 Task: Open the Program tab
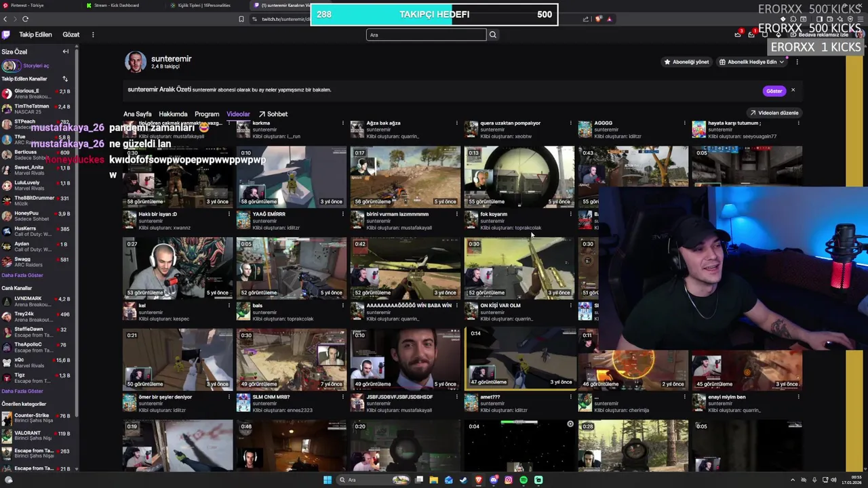(207, 114)
